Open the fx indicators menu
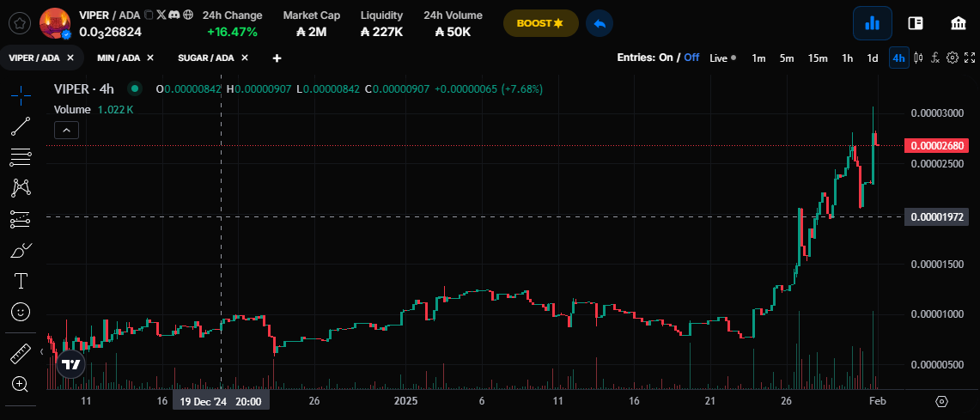 tap(935, 58)
